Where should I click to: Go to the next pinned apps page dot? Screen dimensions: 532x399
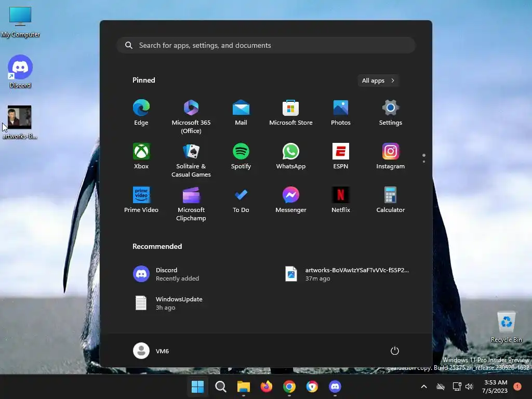coord(424,162)
